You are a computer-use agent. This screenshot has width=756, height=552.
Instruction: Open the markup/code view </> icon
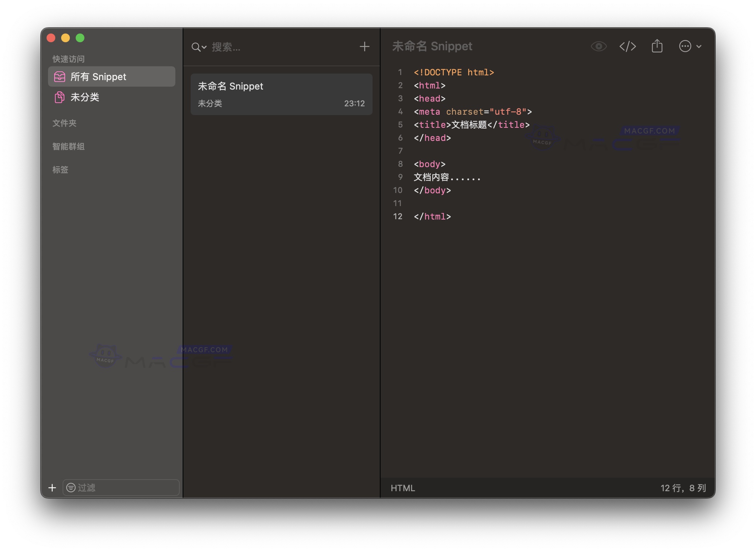[628, 46]
